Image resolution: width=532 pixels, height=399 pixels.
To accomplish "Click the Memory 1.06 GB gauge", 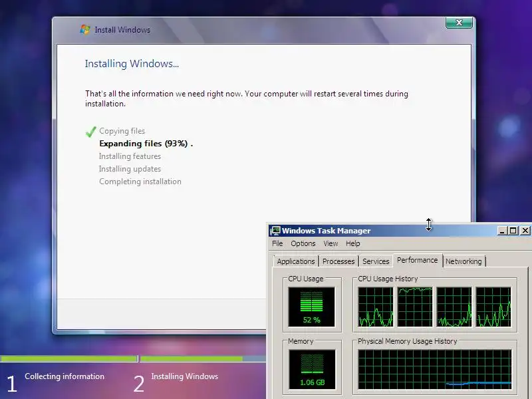I will coord(312,370).
